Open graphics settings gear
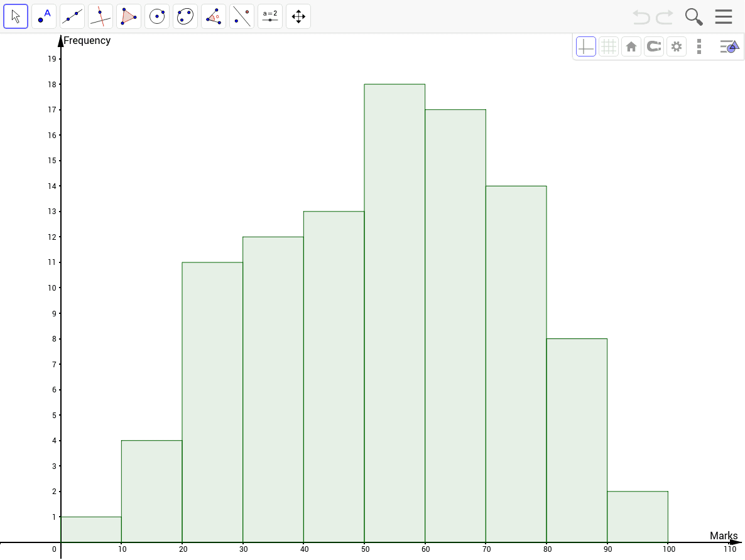Image resolution: width=745 pixels, height=560 pixels. pos(676,46)
